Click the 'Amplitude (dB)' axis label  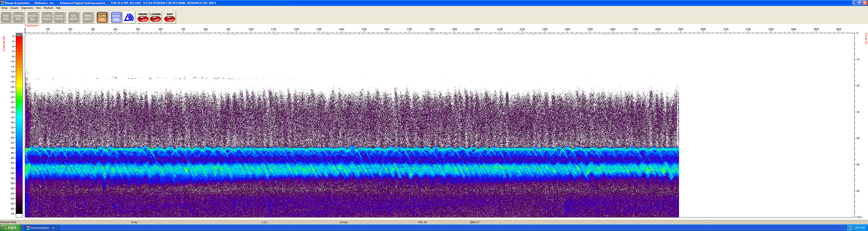(4, 44)
